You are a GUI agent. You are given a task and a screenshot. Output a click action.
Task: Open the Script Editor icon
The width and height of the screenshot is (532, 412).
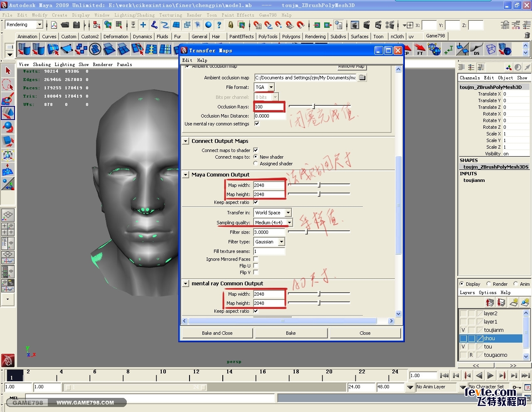[x=528, y=397]
